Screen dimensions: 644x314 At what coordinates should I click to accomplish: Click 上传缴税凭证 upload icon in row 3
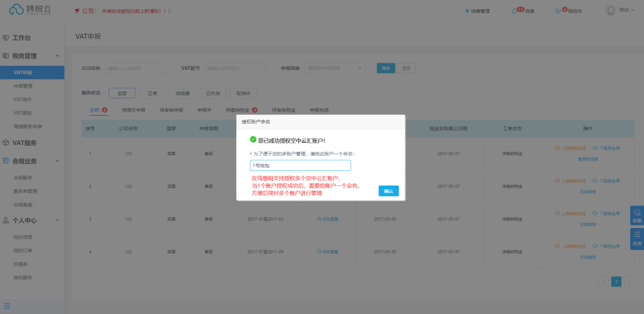(558, 213)
